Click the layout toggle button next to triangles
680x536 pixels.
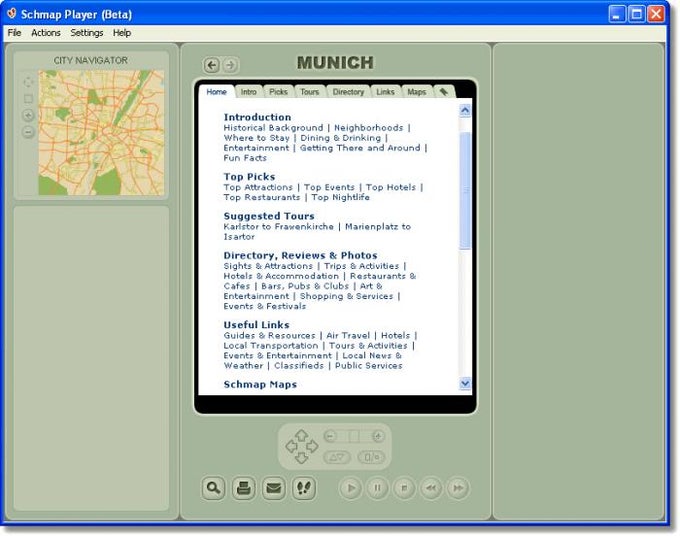[371, 457]
